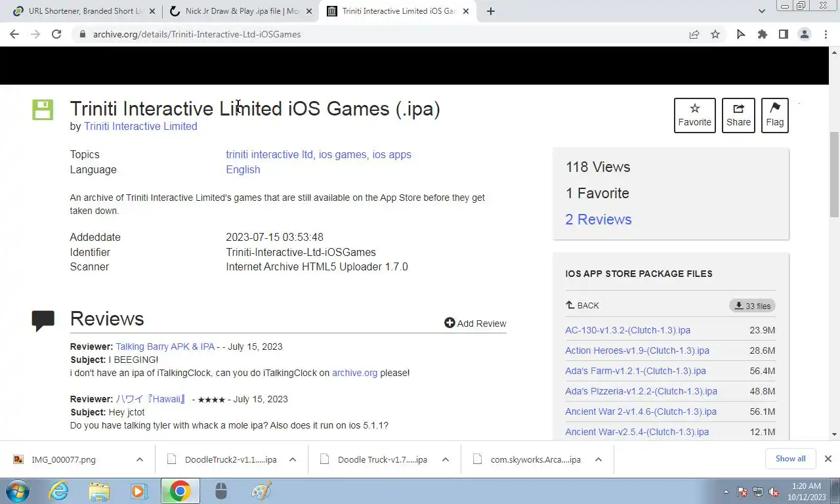
Task: Open DoodleTruck2-v1.1 ipa download item
Action: 223,459
